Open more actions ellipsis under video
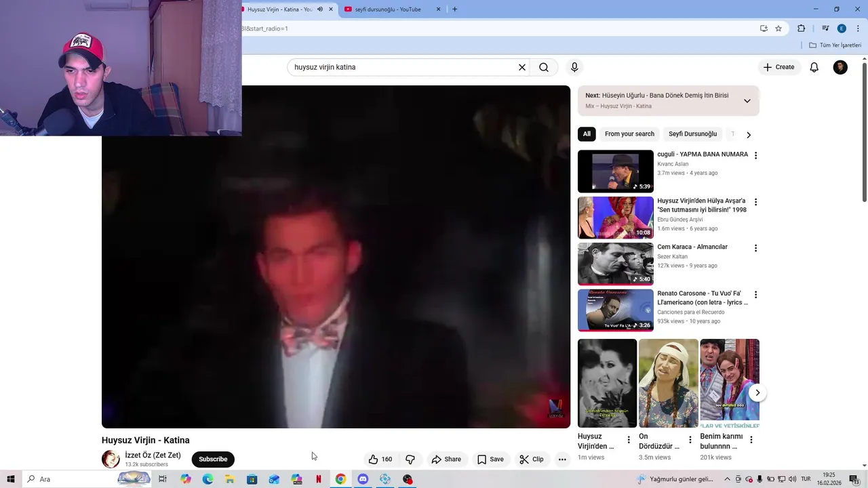The width and height of the screenshot is (868, 488). point(562,459)
